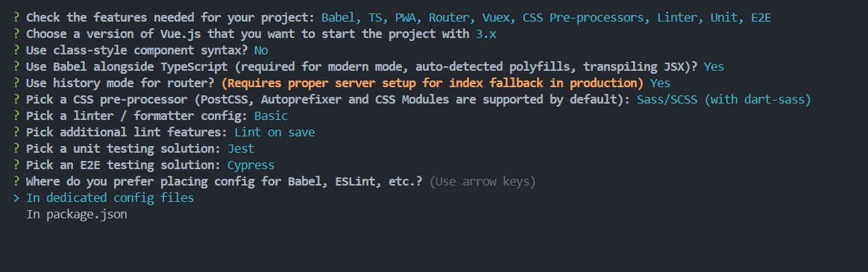Click the question mark before "Check the features"
The width and height of the screenshot is (868, 272).
(17, 18)
